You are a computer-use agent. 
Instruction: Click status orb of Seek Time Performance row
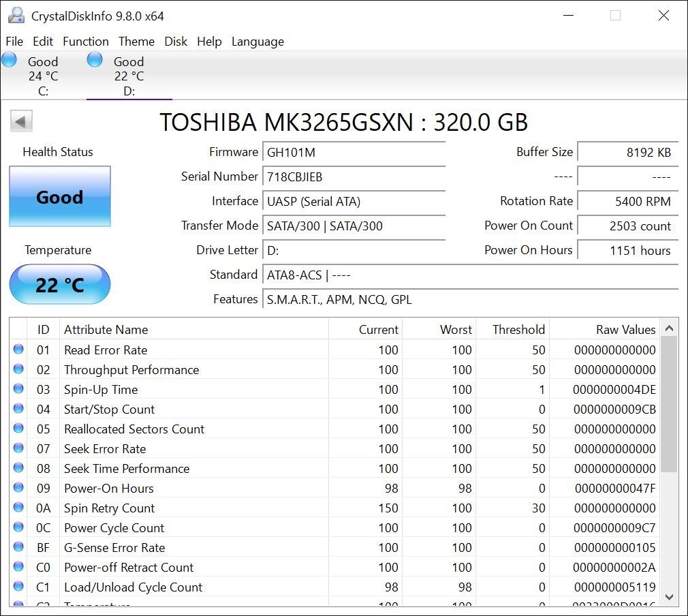[x=18, y=467]
